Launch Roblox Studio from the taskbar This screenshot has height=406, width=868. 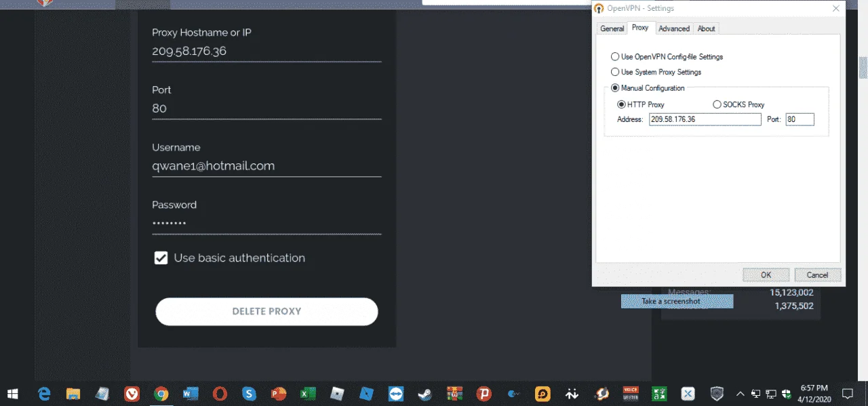(366, 393)
